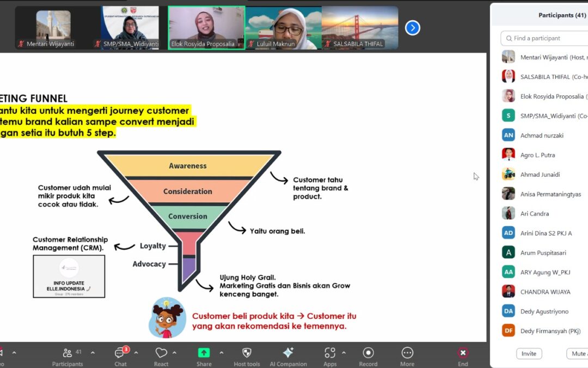
Task: Click the DF avatar of Dedy Firmansyah
Action: pyautogui.click(x=509, y=330)
